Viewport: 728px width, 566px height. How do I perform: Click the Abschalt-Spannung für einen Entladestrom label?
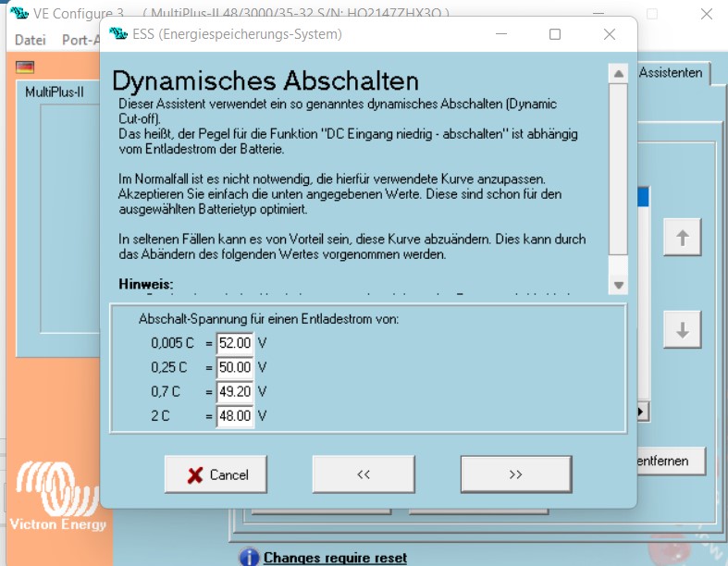click(x=268, y=319)
